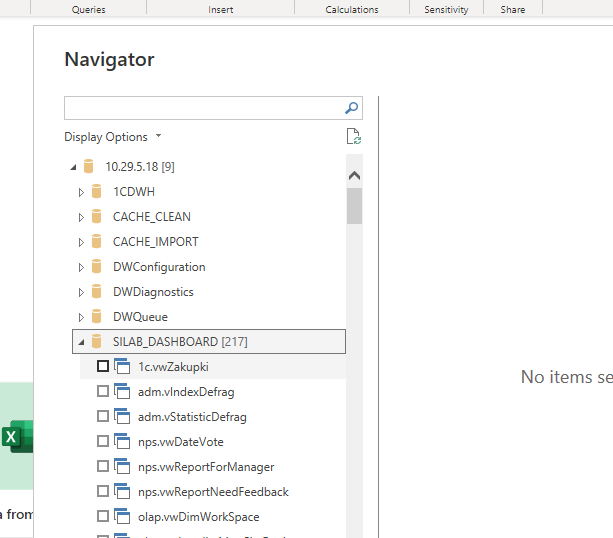The image size is (613, 538).
Task: Click the nps.vwReportForManager view icon
Action: pos(122,466)
